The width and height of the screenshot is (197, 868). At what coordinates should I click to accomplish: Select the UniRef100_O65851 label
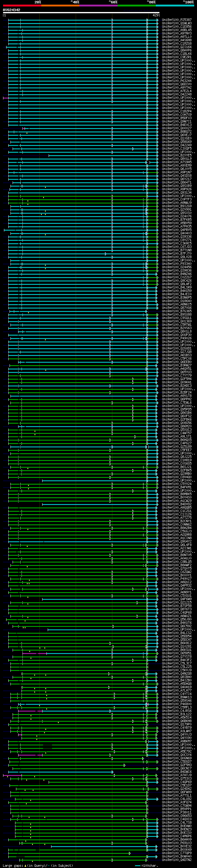pyautogui.click(x=177, y=653)
